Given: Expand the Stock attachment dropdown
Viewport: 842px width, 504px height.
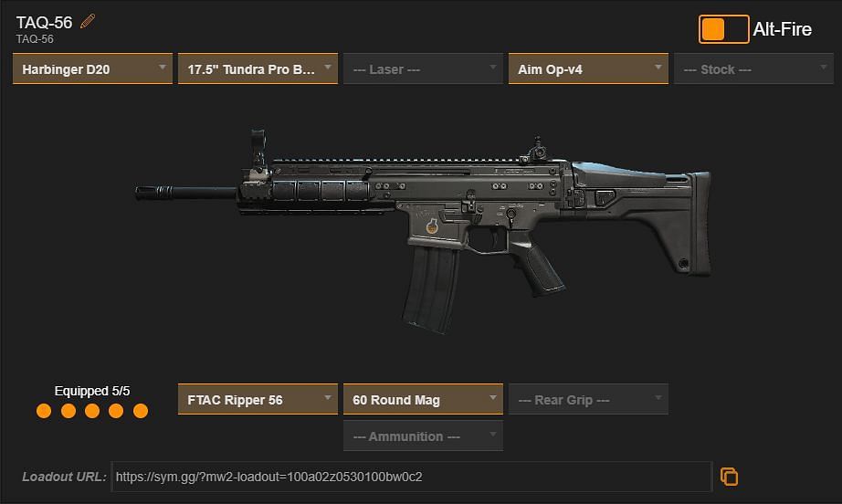Looking at the screenshot, I should pos(754,68).
